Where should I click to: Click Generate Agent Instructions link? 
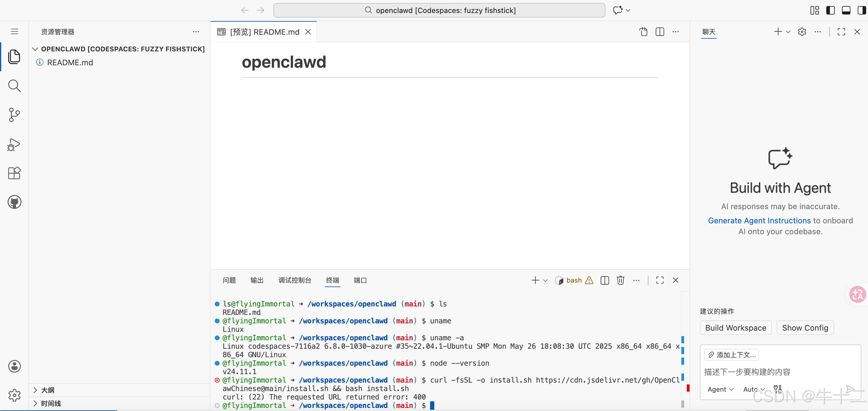759,221
